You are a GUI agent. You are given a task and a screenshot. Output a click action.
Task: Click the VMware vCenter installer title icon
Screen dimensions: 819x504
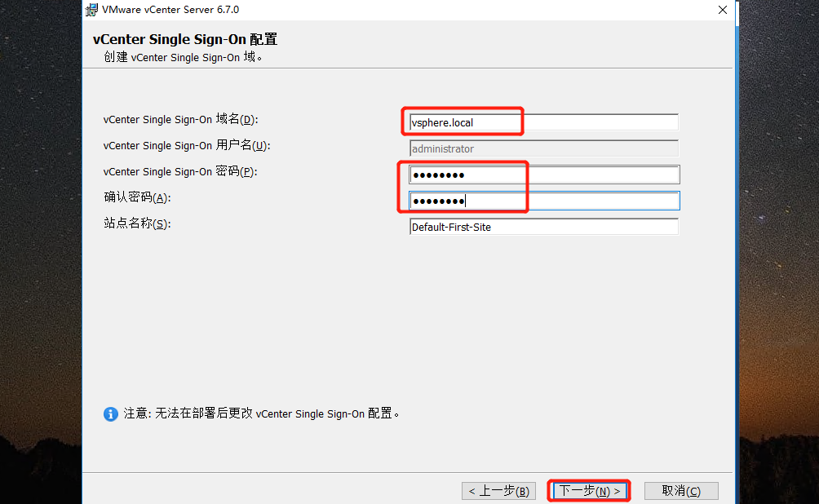coord(92,10)
